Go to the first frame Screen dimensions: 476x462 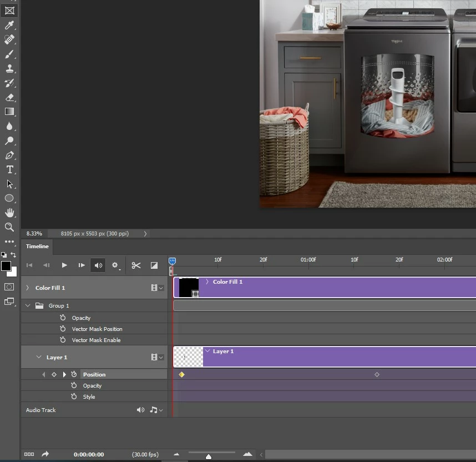coord(30,265)
